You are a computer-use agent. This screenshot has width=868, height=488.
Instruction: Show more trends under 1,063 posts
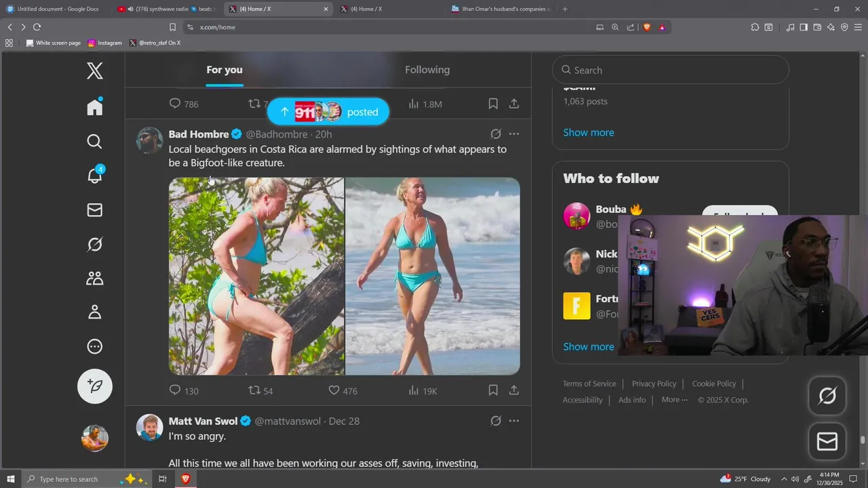589,132
